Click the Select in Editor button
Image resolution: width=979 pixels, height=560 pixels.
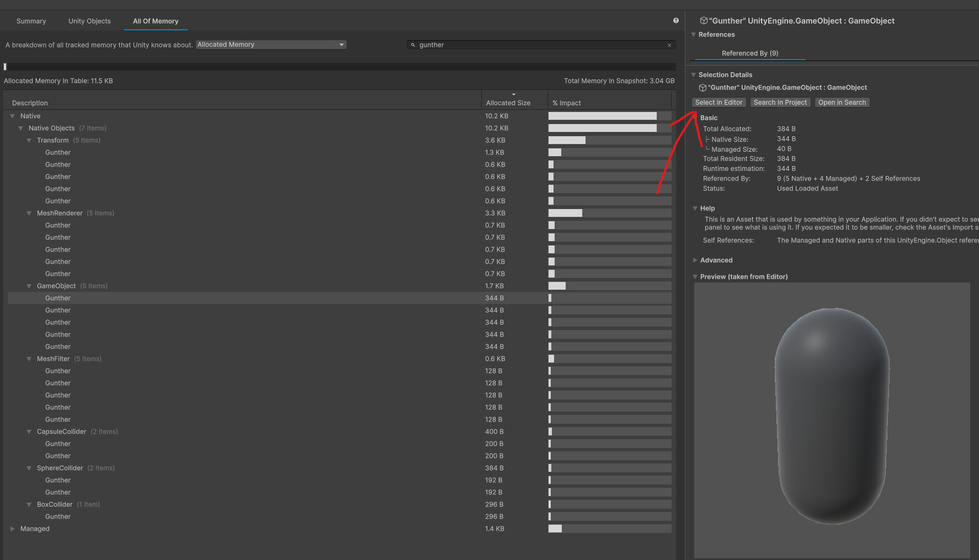click(719, 102)
